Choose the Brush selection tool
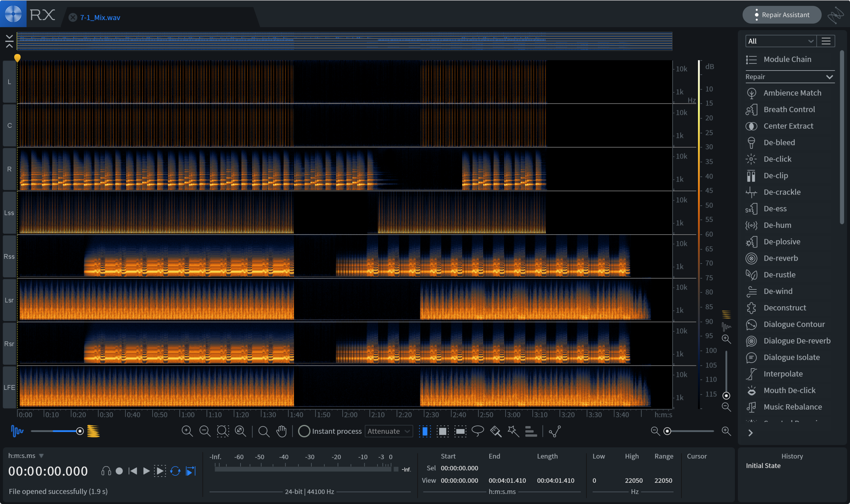 496,431
